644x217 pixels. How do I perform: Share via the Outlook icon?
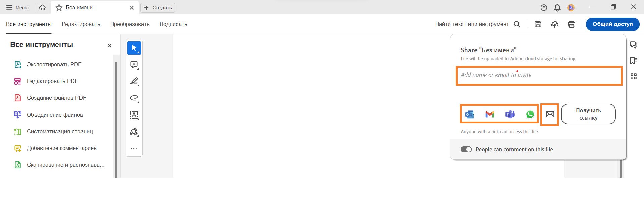tap(470, 114)
